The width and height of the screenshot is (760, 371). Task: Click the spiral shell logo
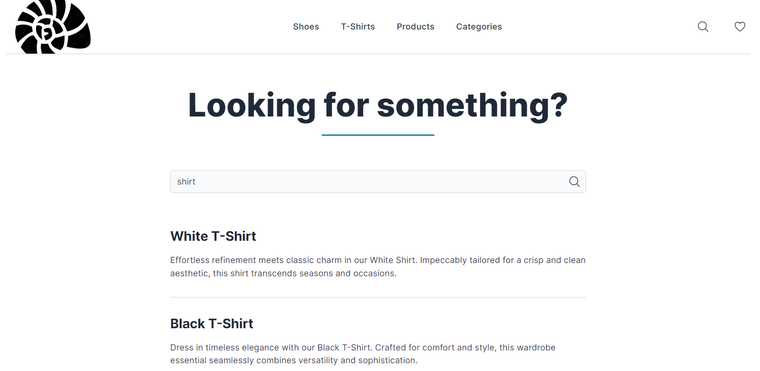(x=52, y=27)
